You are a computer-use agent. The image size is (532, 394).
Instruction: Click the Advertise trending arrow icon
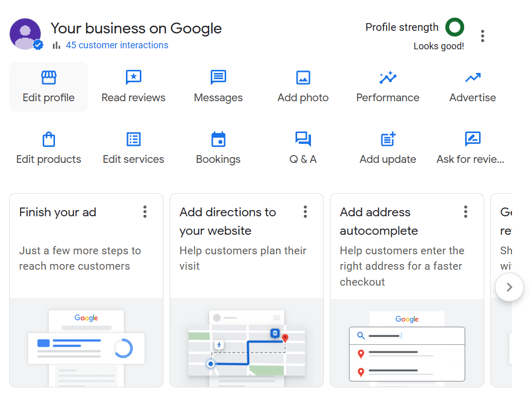click(472, 78)
